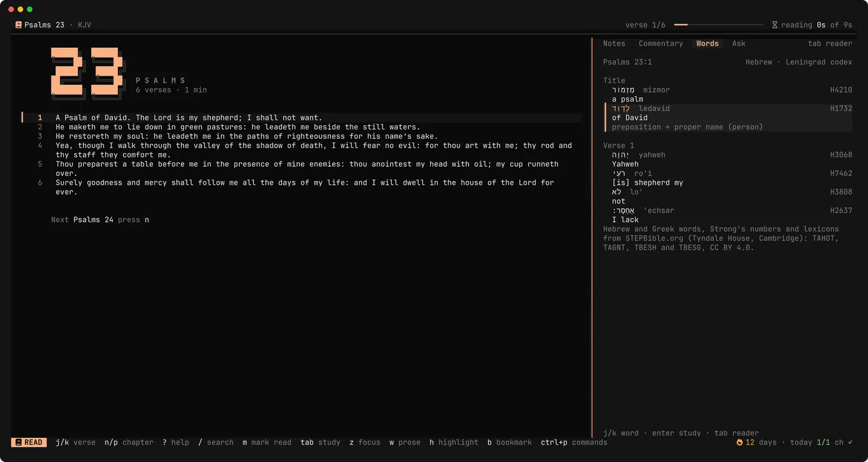Screen dimensions: 868x462
Task: Click 'm mark read' shortcut
Action: click(267, 442)
